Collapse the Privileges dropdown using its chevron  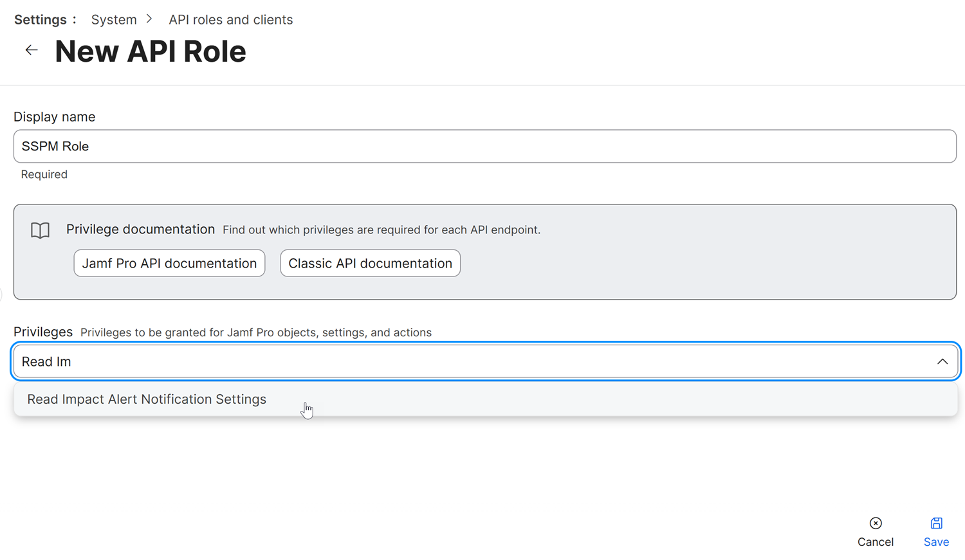tap(942, 361)
